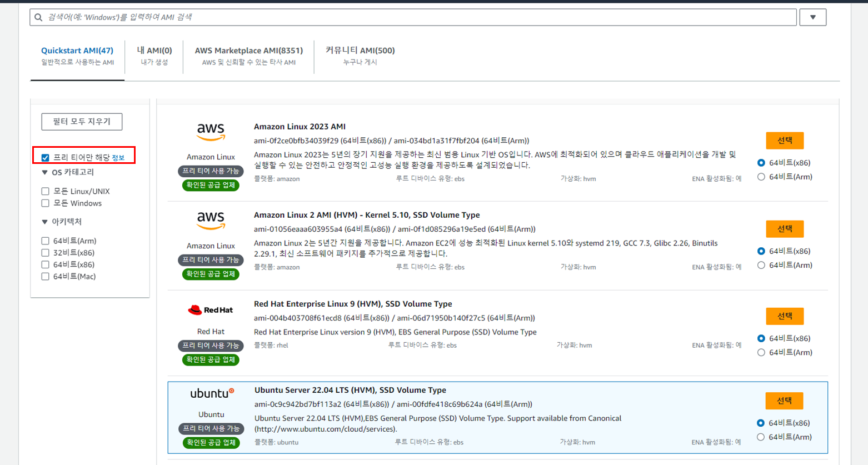Click the 'Red Hat' label under the logo
Image resolution: width=868 pixels, height=465 pixels.
211,332
